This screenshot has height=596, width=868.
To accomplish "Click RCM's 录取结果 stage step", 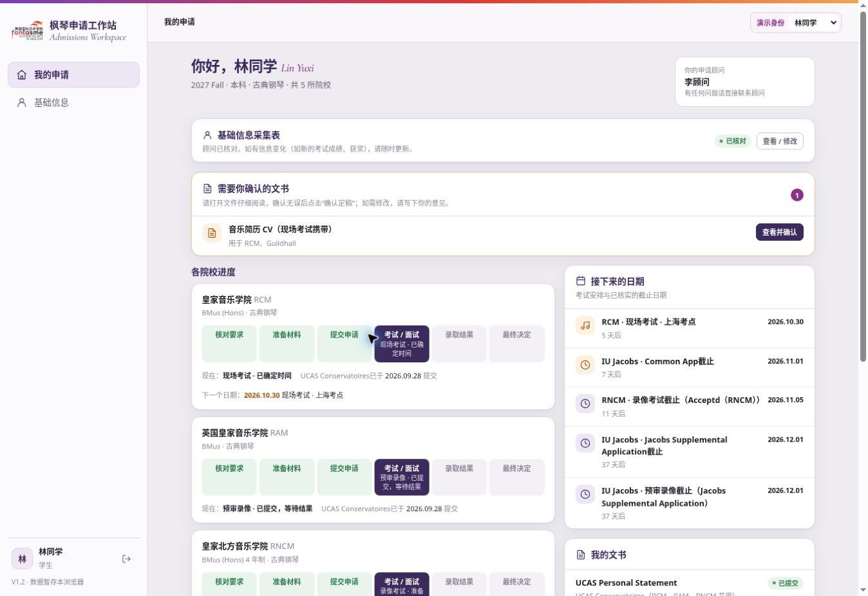I will point(459,344).
